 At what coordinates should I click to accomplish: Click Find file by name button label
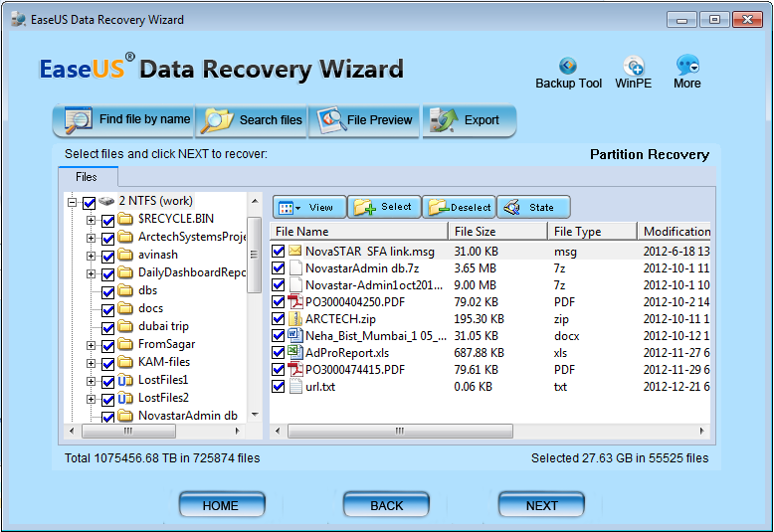(144, 119)
